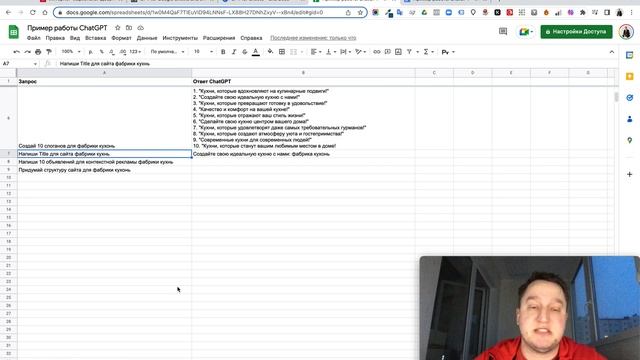This screenshot has width=640, height=360.
Task: Click the insert chart icon
Action: tap(398, 52)
